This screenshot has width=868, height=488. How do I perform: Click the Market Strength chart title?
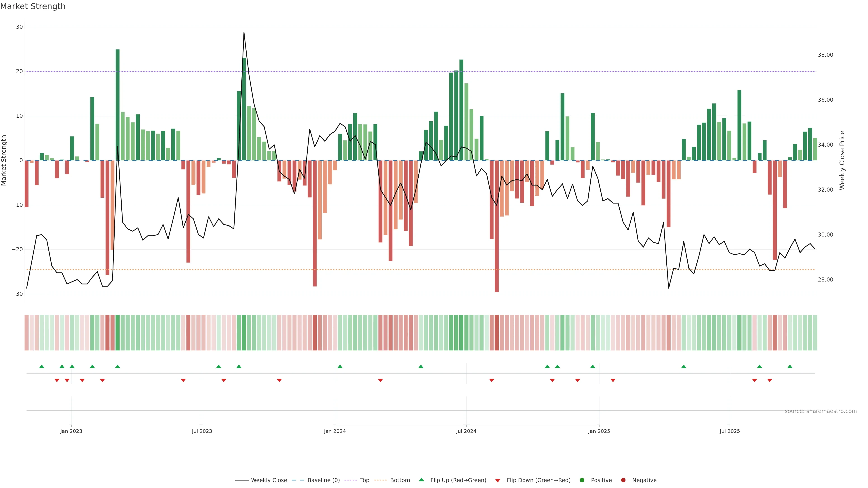pyautogui.click(x=33, y=6)
